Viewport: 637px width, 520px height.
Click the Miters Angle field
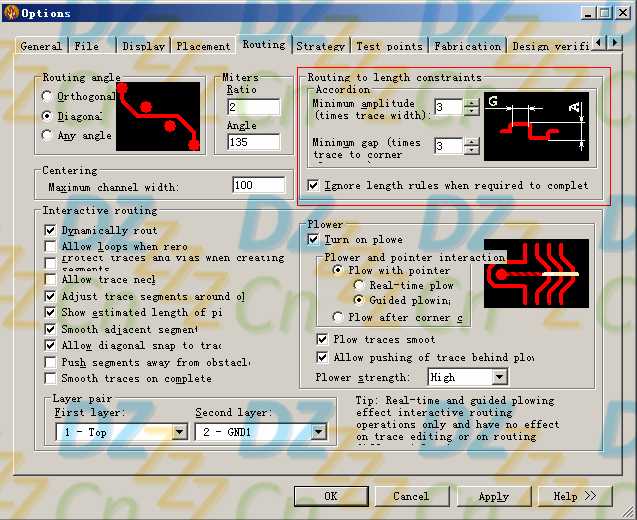(x=254, y=142)
